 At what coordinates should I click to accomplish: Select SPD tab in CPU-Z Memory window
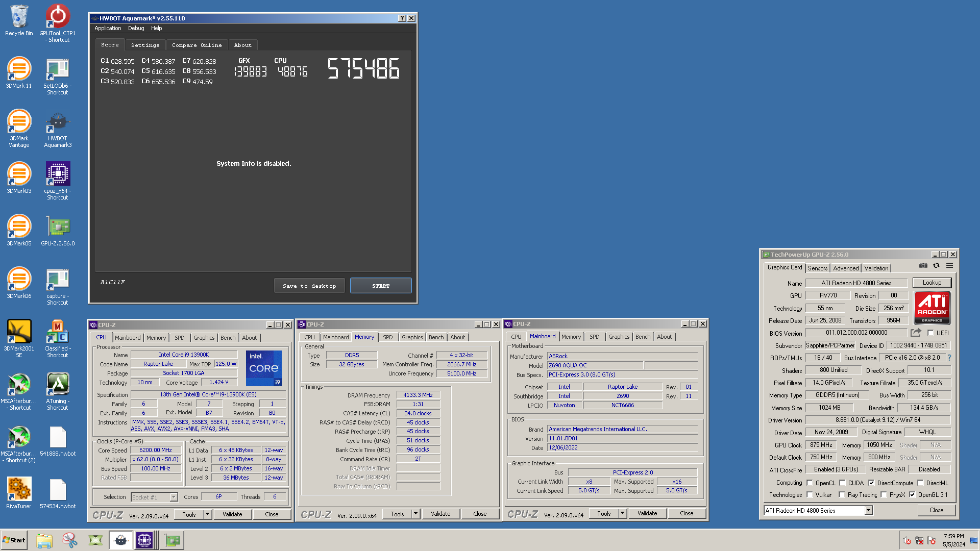(388, 337)
